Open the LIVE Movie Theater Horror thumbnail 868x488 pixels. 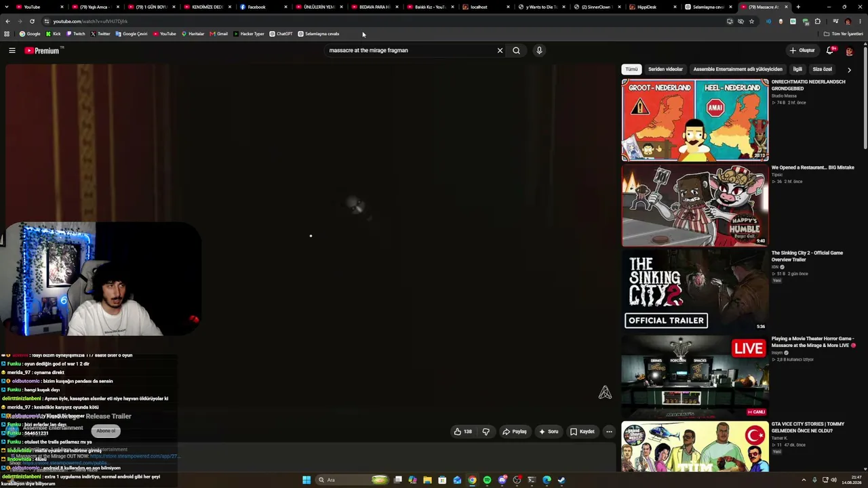695,376
